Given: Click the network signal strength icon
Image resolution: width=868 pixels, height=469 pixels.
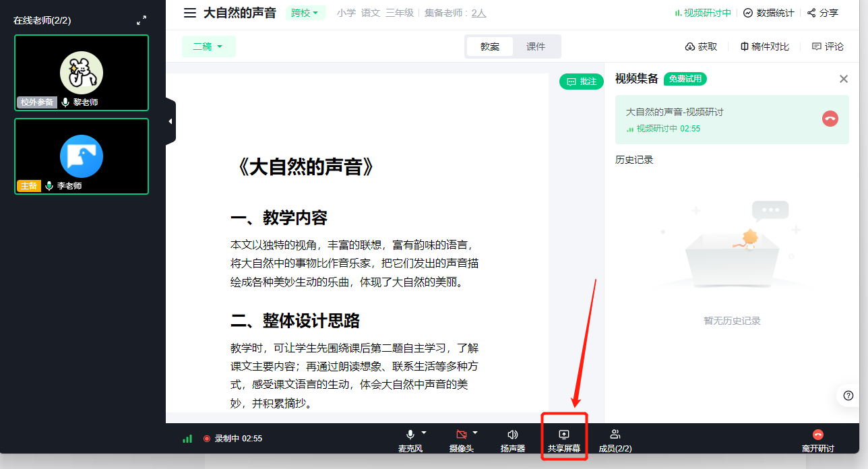Looking at the screenshot, I should [x=187, y=439].
